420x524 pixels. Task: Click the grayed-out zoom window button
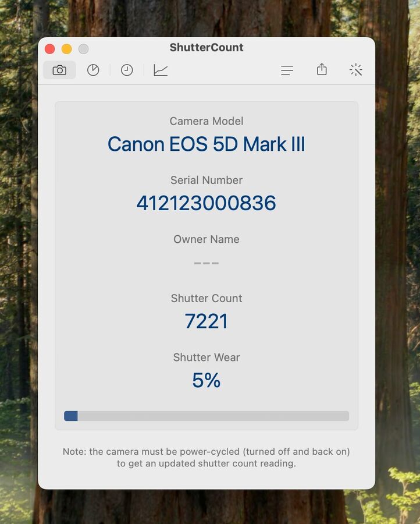pos(84,49)
